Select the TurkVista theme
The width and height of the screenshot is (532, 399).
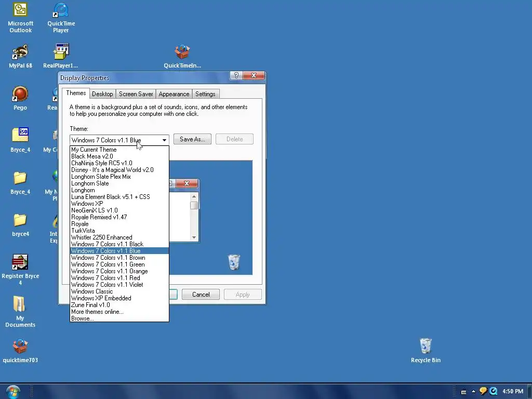coord(119,231)
